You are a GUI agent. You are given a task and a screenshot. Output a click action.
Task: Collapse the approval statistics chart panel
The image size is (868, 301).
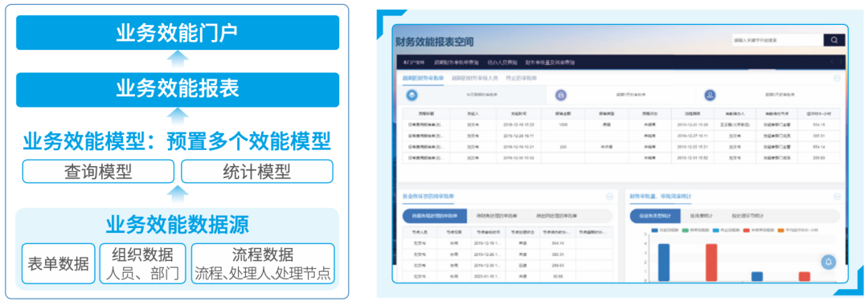837,196
